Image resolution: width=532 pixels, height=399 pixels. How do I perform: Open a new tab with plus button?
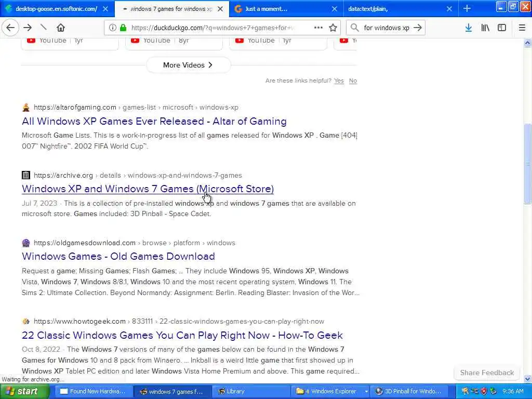(467, 8)
